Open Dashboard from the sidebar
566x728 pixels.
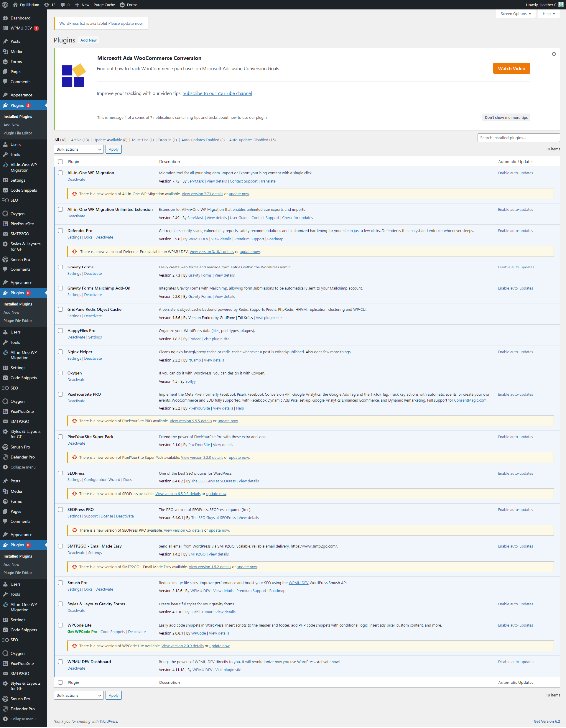coord(20,18)
